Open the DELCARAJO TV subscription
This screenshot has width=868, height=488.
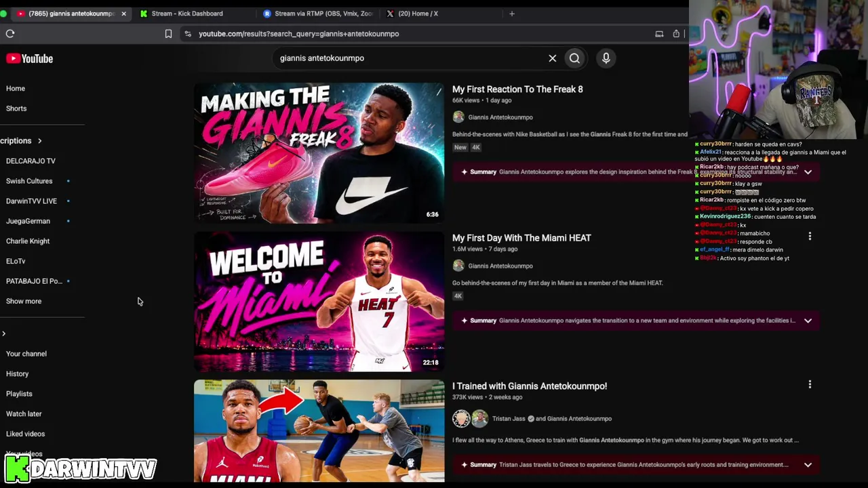(x=31, y=161)
